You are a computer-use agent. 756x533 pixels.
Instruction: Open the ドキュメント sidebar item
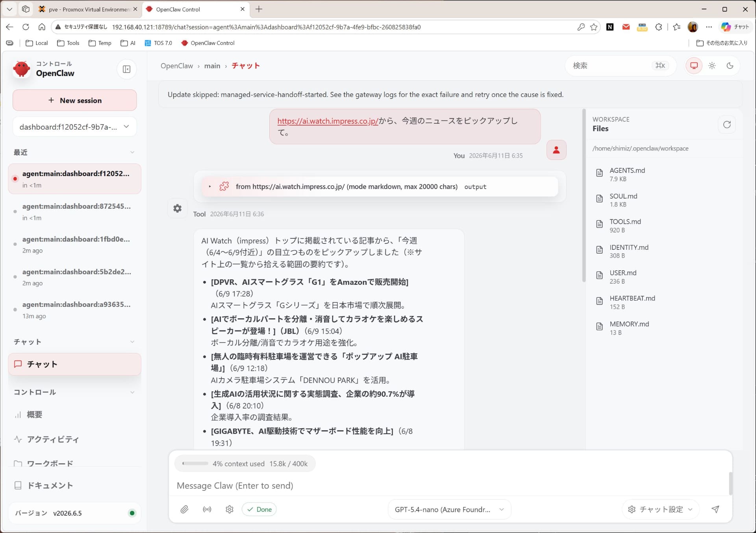pyautogui.click(x=74, y=486)
